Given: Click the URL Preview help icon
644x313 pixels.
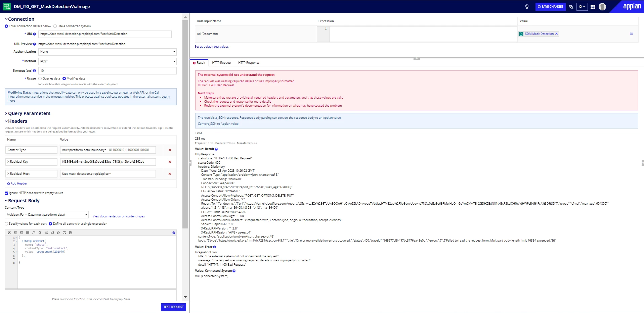Looking at the screenshot, I should click(x=34, y=44).
